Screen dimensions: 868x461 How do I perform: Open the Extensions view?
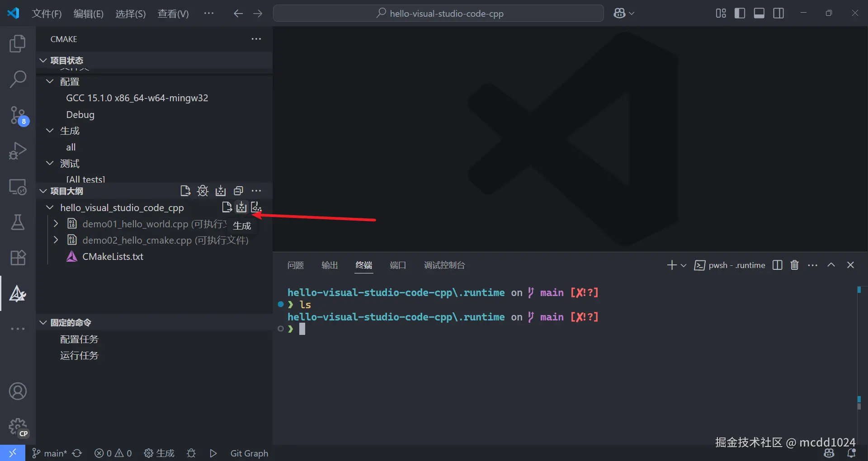18,258
